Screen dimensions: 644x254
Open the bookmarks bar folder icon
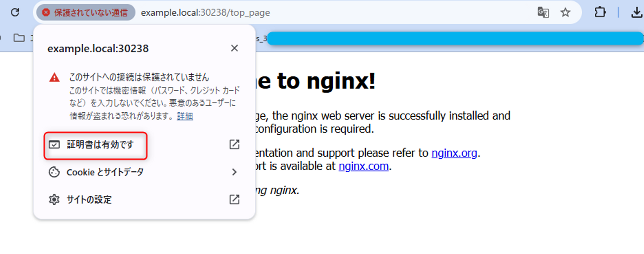pyautogui.click(x=19, y=38)
